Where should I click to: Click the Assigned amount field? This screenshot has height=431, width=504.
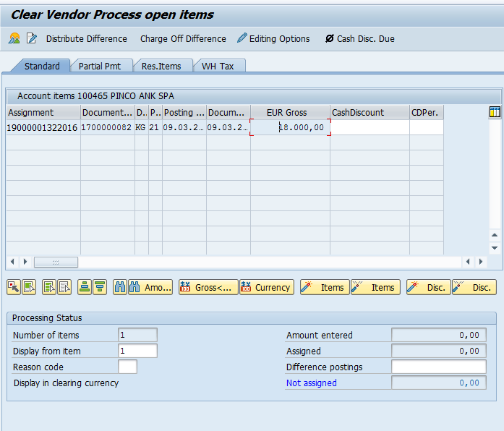439,351
